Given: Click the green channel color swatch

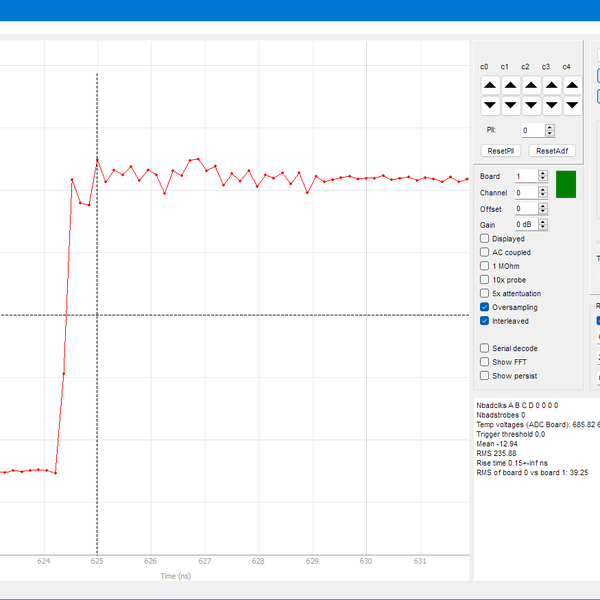Looking at the screenshot, I should coord(567,184).
